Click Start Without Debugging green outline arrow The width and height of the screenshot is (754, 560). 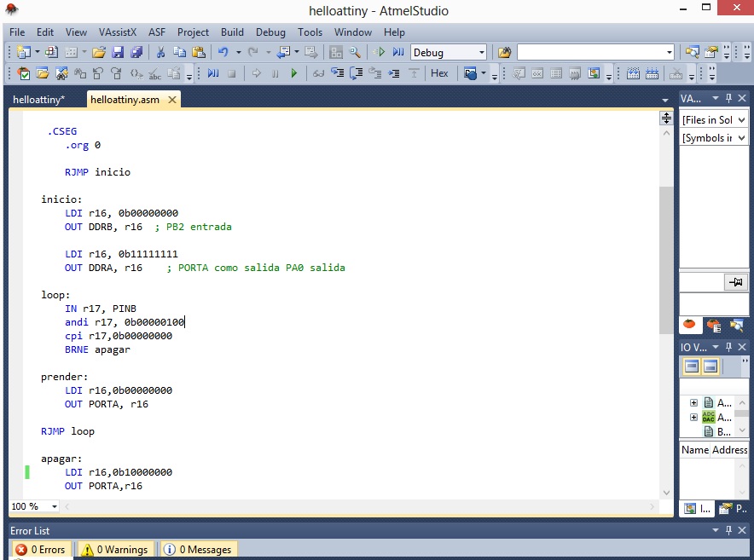pos(380,52)
